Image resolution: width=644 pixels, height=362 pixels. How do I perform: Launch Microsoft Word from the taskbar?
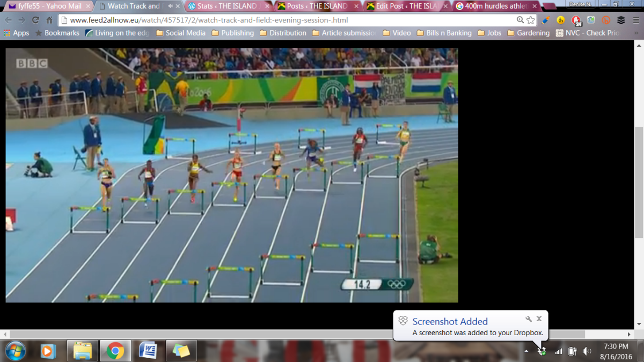pyautogui.click(x=148, y=351)
